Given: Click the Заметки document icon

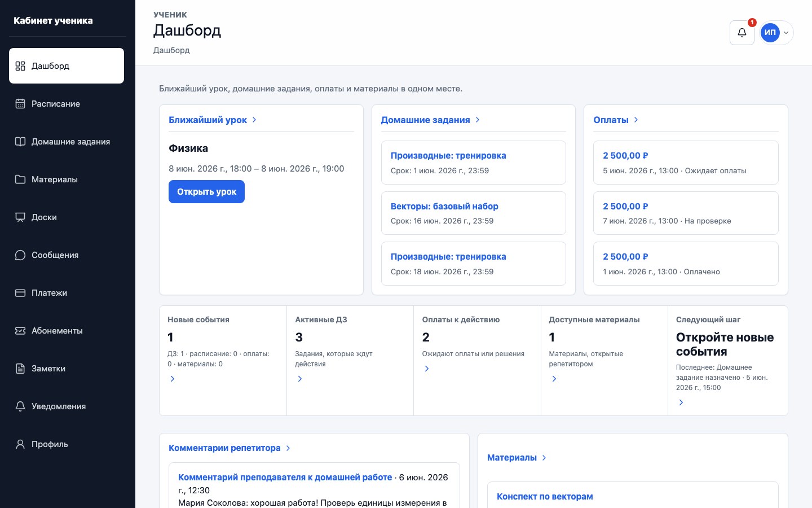Looking at the screenshot, I should (20, 369).
